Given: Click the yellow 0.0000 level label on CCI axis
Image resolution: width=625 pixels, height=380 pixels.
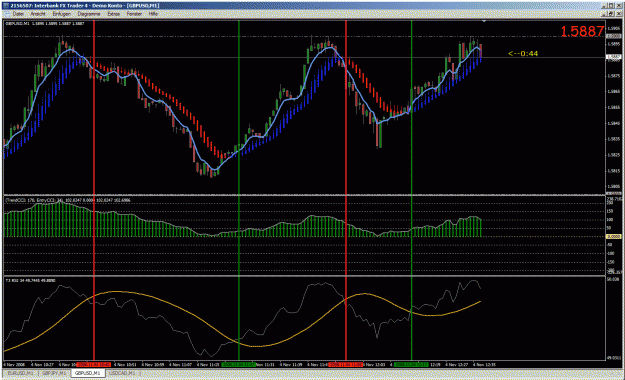Looking at the screenshot, I should point(613,237).
